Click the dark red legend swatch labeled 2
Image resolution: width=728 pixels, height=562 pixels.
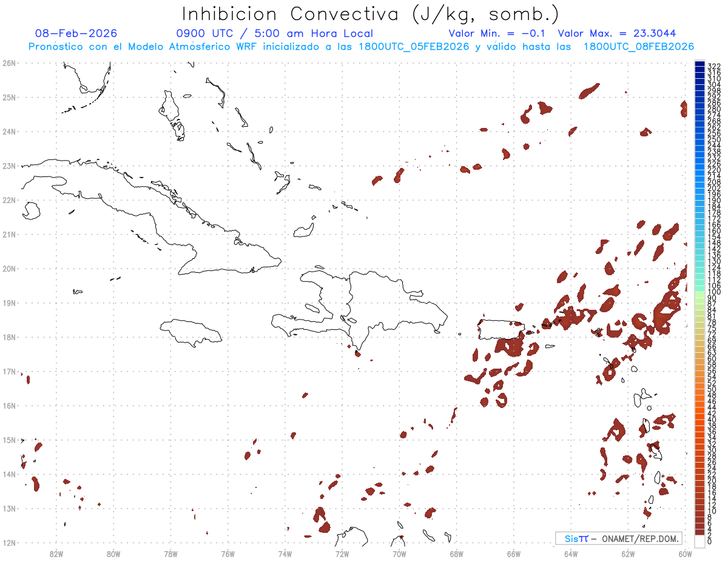click(699, 532)
